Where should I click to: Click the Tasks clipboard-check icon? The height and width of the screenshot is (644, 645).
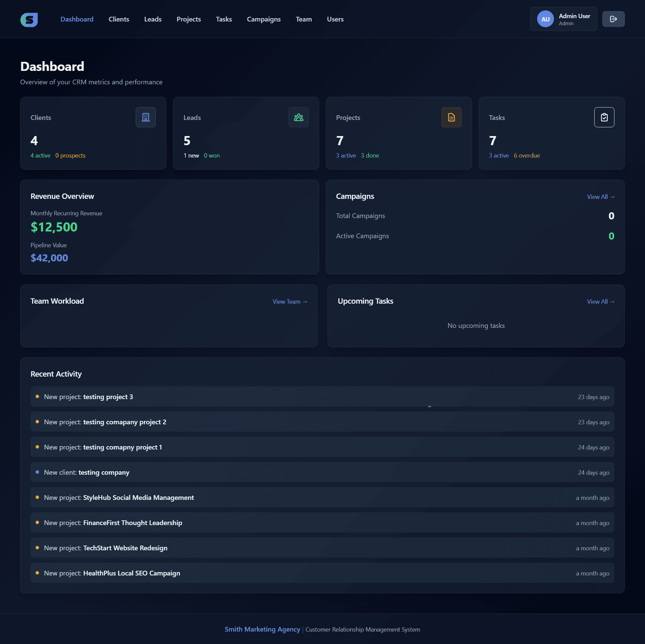[x=604, y=117]
